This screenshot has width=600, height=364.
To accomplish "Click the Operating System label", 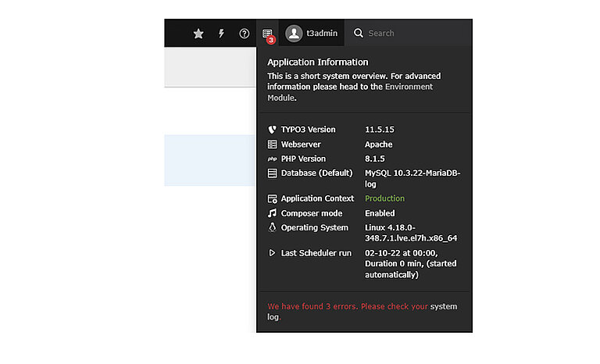I will [315, 228].
